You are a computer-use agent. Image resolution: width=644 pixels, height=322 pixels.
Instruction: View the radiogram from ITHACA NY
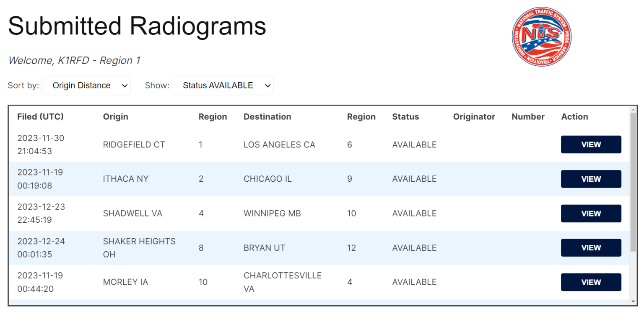tap(591, 179)
